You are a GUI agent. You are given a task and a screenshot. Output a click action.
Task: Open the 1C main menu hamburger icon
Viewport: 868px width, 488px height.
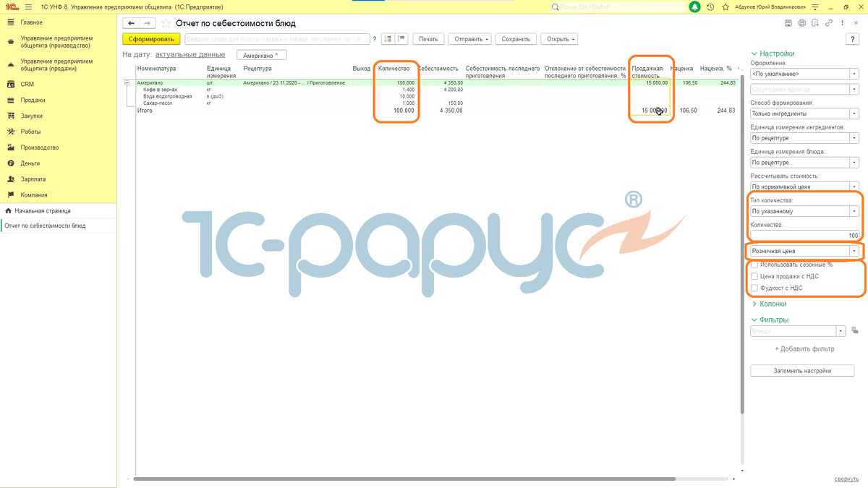[27, 6]
